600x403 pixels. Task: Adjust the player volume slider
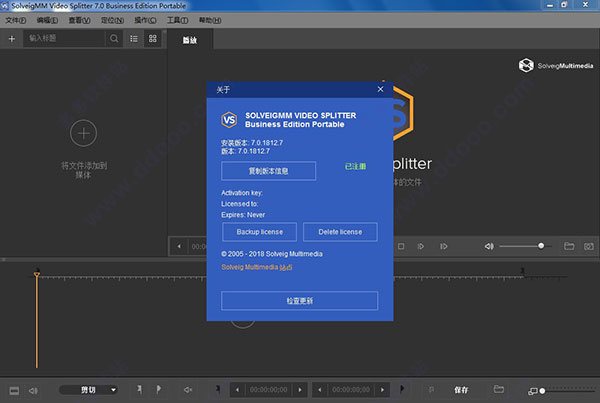point(525,246)
